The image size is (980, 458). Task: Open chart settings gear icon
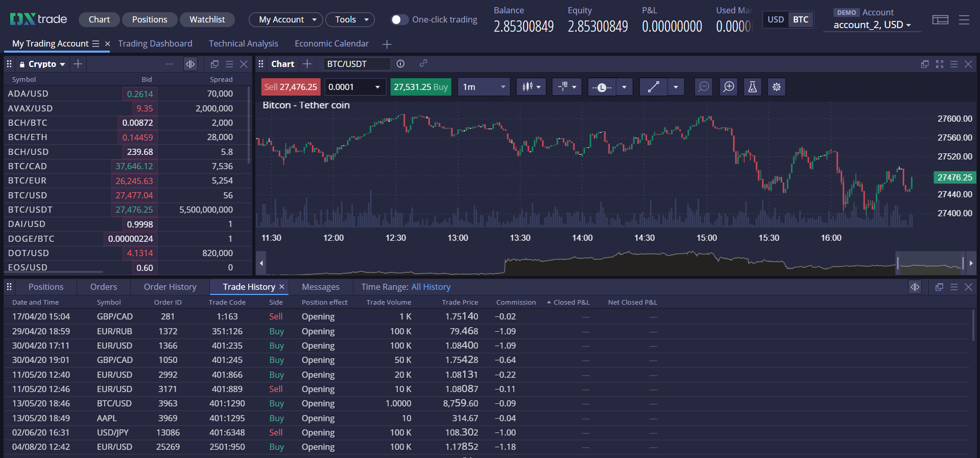tap(776, 87)
